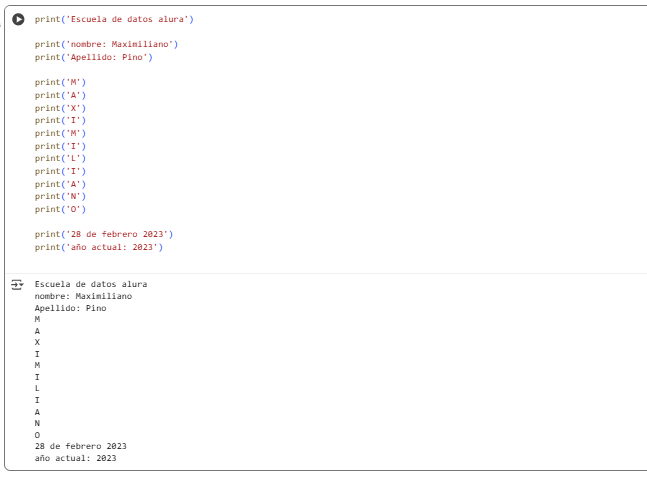The height and width of the screenshot is (488, 647).
Task: Select output line 'Apellido: Pino'
Action: pyautogui.click(x=71, y=308)
